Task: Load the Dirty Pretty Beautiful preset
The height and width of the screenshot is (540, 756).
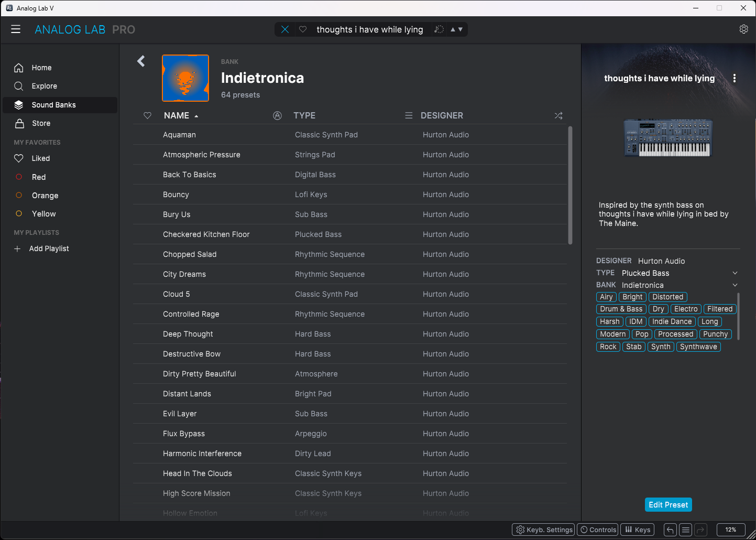Action: (x=350, y=374)
